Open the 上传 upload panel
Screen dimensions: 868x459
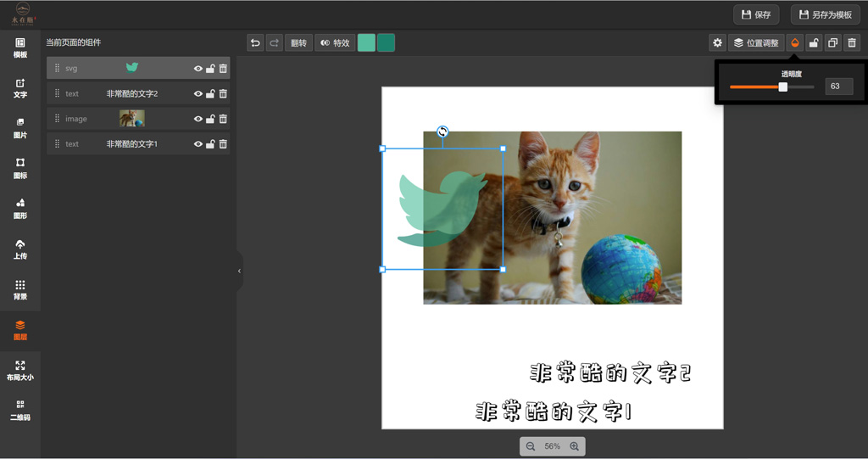point(20,249)
